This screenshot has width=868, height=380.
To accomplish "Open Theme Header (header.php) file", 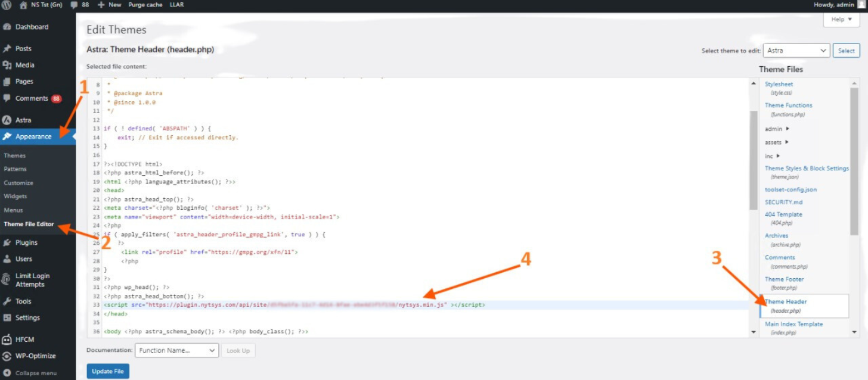I will click(x=804, y=306).
